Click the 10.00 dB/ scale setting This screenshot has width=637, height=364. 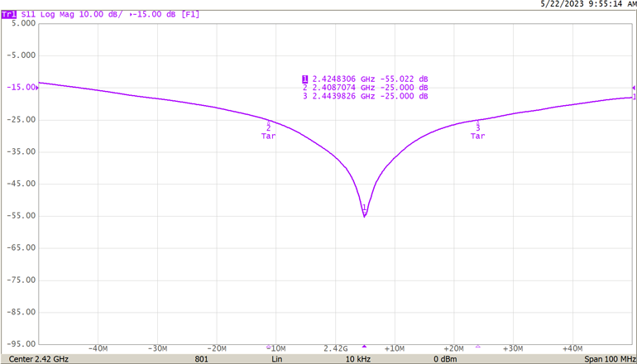97,15
